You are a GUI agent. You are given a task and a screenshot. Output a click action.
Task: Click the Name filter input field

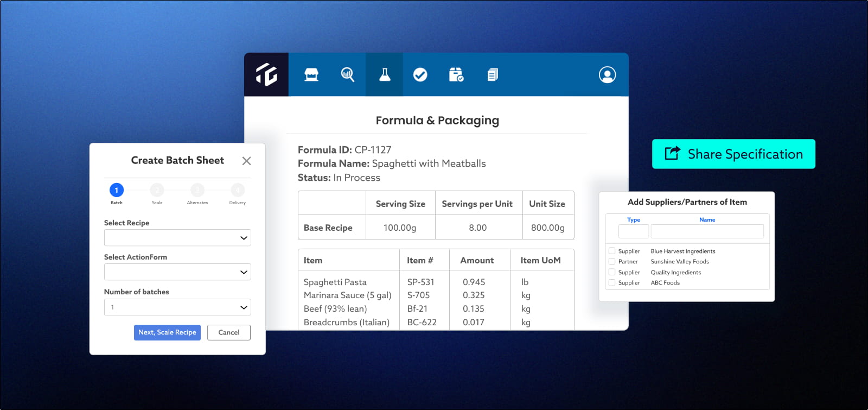[707, 231]
